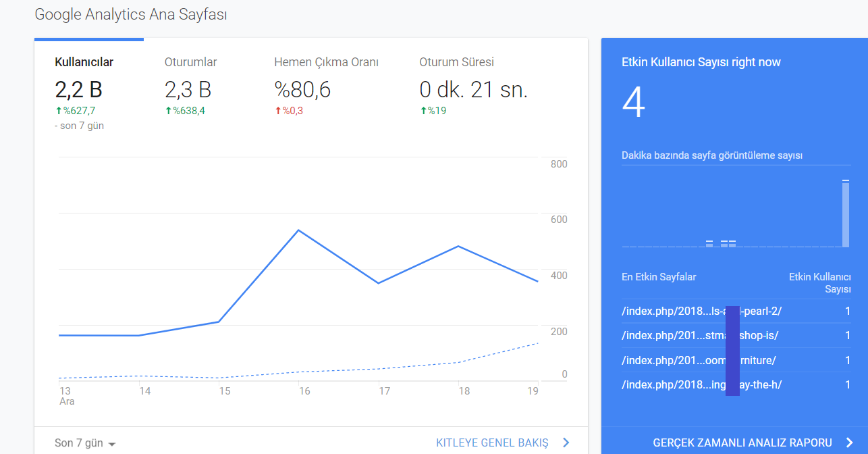
Task: Click the Etkin Kullanıcı Sayısı right now title
Action: click(701, 62)
